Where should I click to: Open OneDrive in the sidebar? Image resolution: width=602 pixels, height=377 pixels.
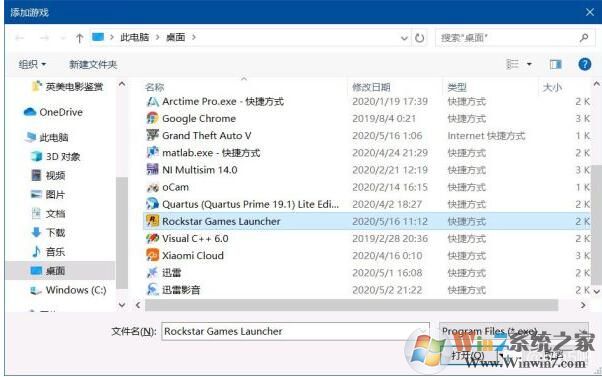53,112
